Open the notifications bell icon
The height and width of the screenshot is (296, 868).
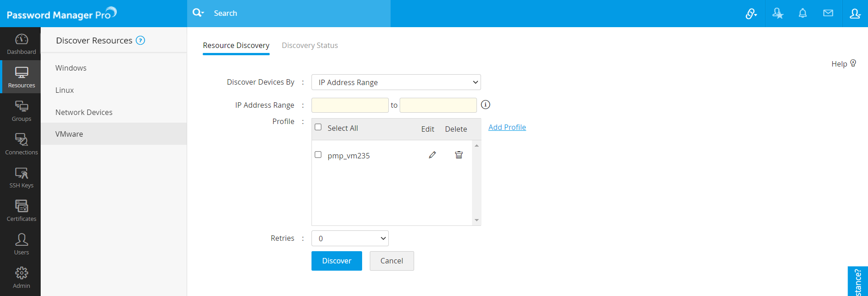tap(802, 13)
